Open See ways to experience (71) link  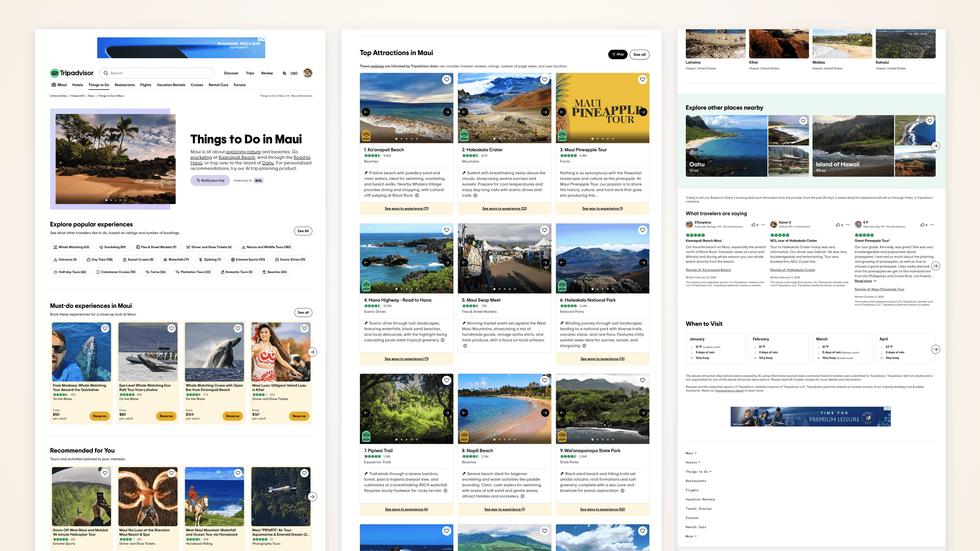(406, 359)
